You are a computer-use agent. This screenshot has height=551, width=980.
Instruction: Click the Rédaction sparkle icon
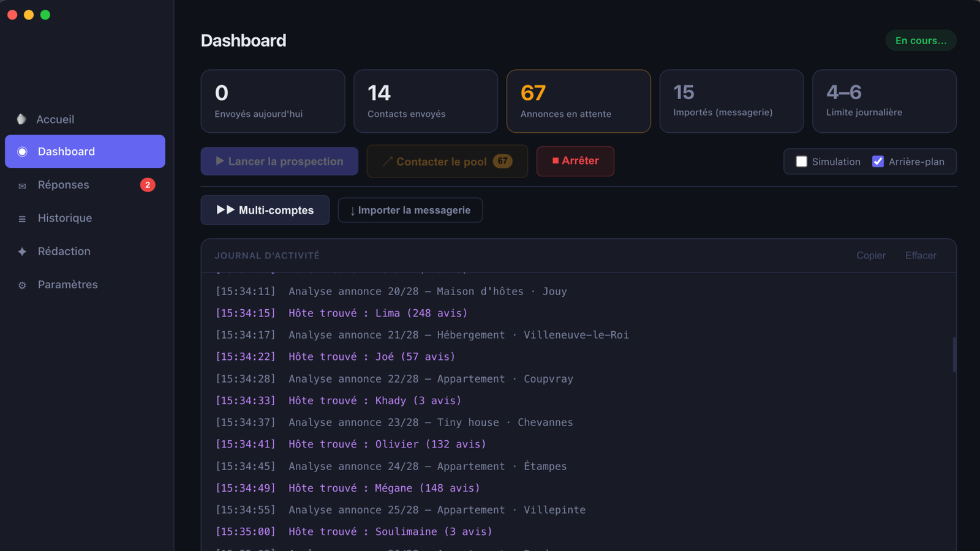(x=22, y=252)
